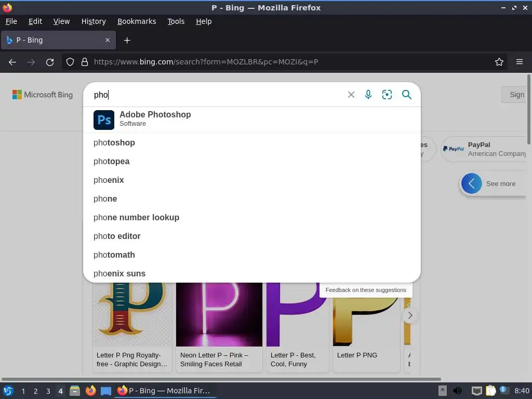Click the horizontal page scrollbar

point(221,379)
